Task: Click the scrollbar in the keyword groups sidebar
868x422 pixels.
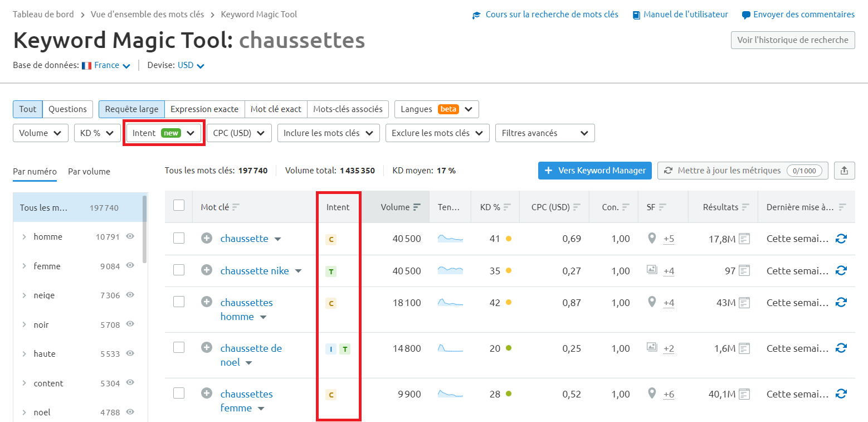Action: coord(144,240)
